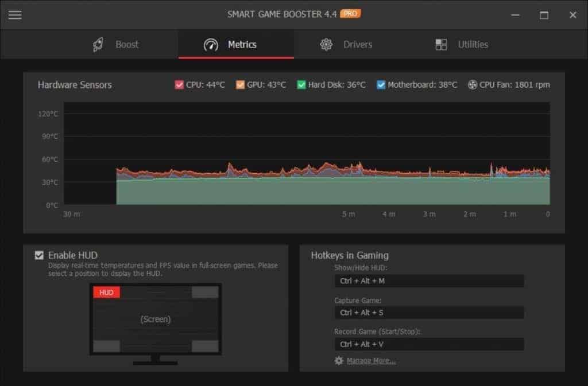Select the Boost rocket icon
Image resolution: width=588 pixels, height=386 pixels.
coord(97,44)
